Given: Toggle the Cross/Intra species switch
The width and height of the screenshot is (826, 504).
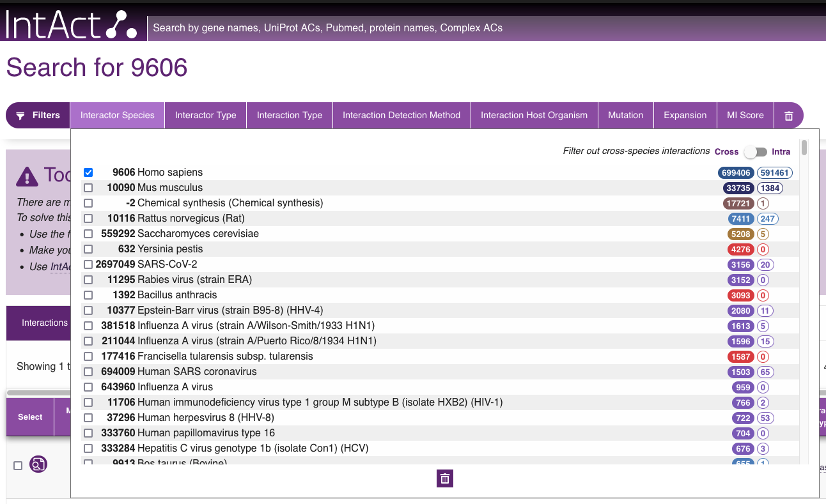Looking at the screenshot, I should tap(755, 152).
